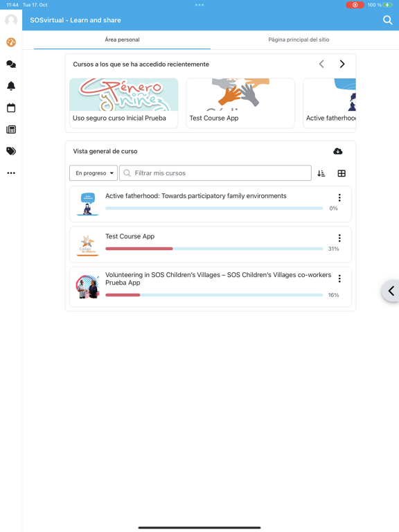Screen dimensions: 399x532
Task: Open notifications bell icon
Action: click(11, 86)
